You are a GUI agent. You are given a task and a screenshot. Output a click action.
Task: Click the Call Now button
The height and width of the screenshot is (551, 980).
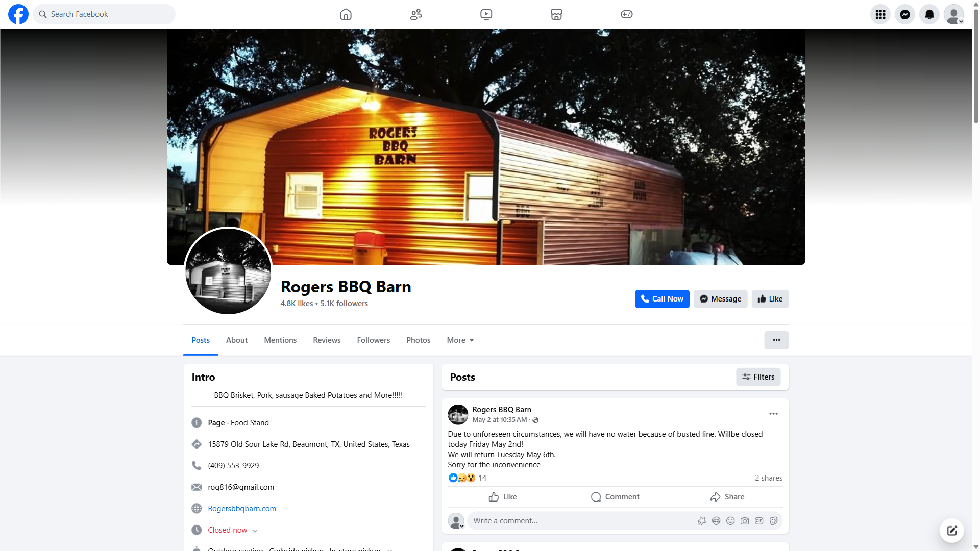pos(662,299)
